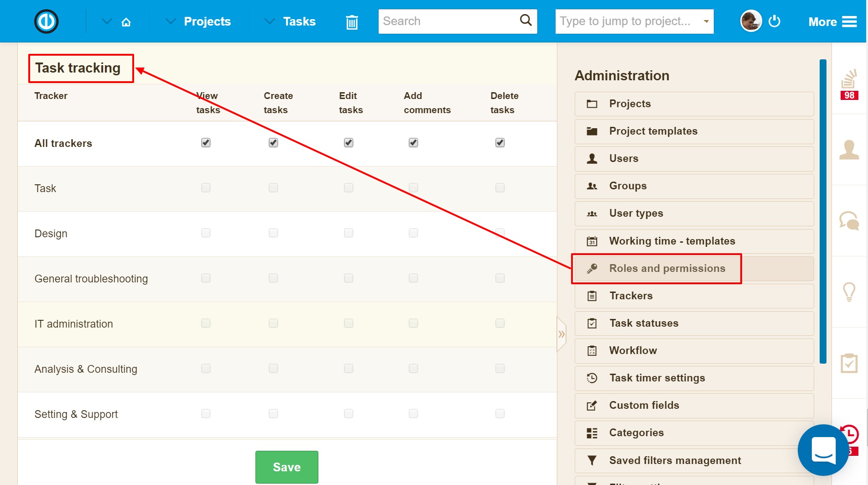Uncheck View tasks for All trackers
Viewport: 868px width, 485px height.
click(x=206, y=143)
